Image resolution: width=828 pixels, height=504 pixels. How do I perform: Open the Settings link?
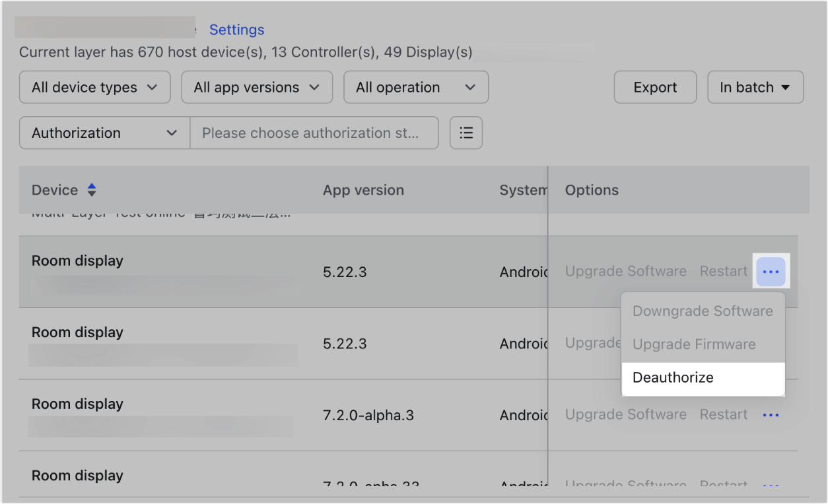236,30
